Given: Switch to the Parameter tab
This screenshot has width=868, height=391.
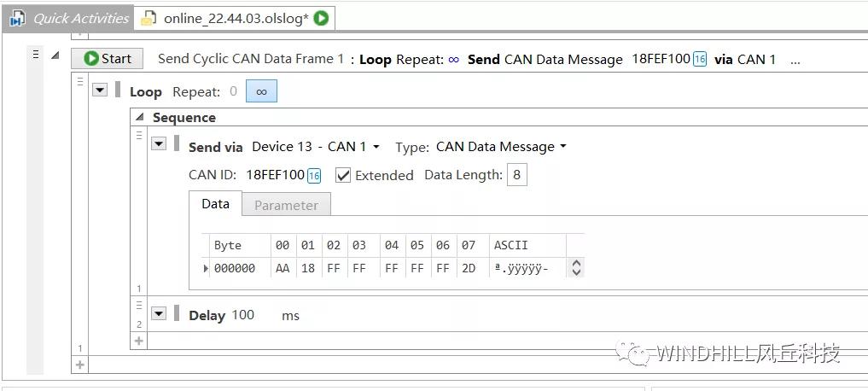Looking at the screenshot, I should [x=286, y=205].
